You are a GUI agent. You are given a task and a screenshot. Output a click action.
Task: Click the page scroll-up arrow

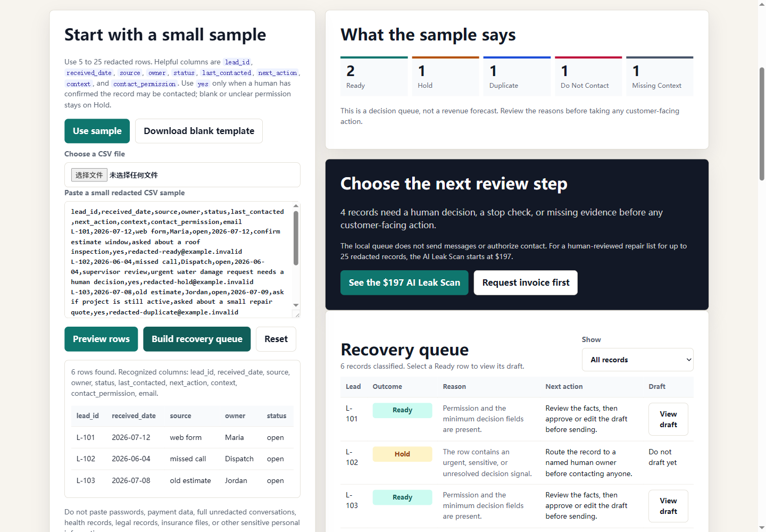[762, 4]
